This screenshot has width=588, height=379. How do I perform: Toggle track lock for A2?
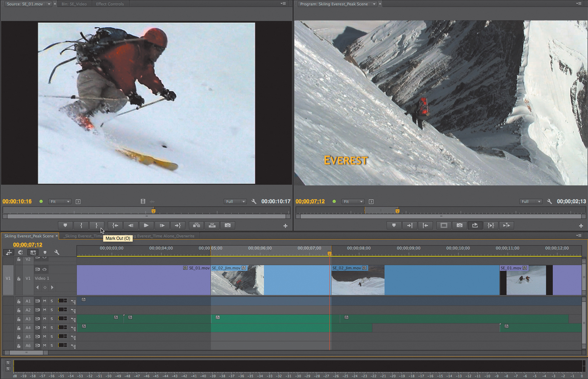(19, 310)
